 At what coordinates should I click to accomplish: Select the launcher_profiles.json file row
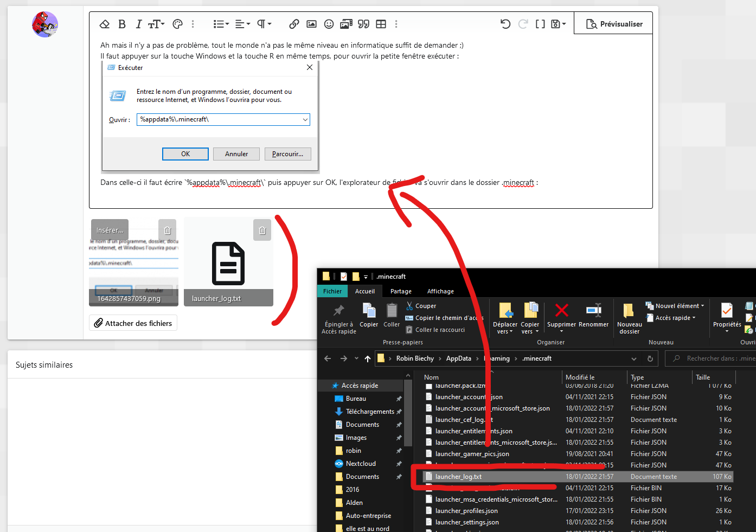[578, 511]
